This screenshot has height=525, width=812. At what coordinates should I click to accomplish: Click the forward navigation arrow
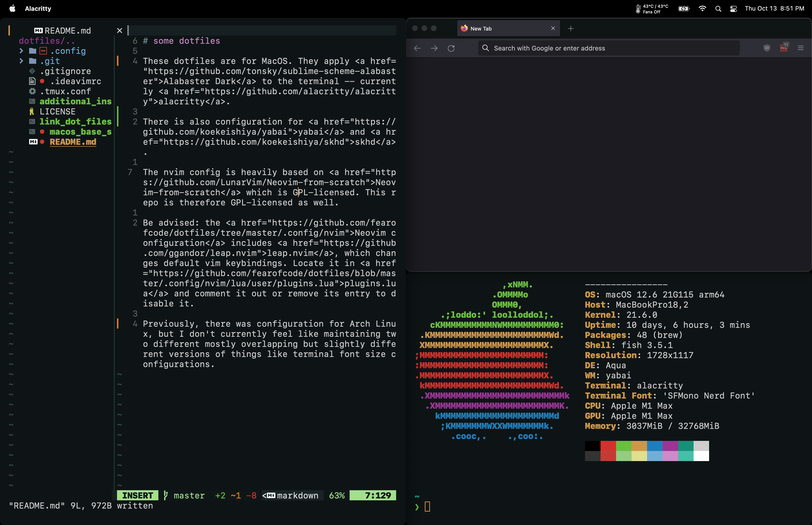coord(434,48)
